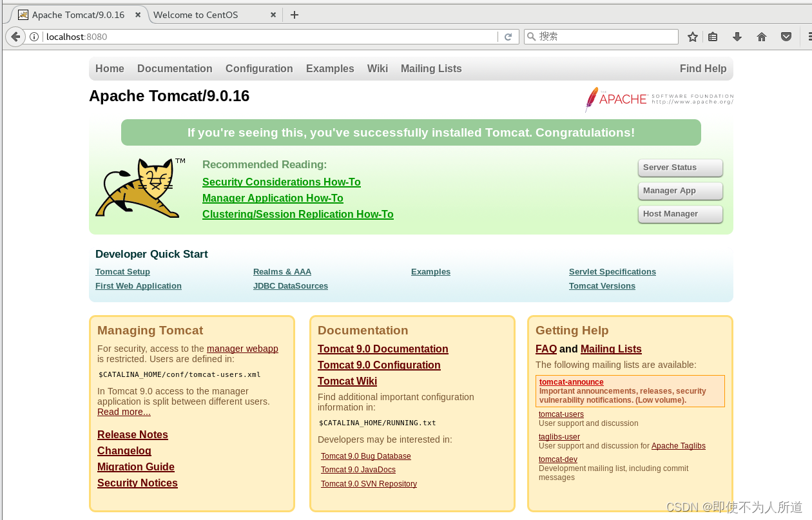
Task: Open the Migration Guide link
Action: pyautogui.click(x=136, y=467)
